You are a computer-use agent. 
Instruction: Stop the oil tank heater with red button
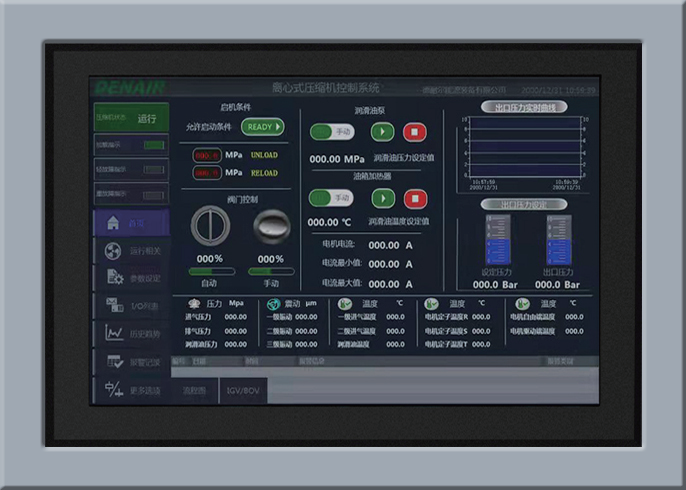click(413, 198)
